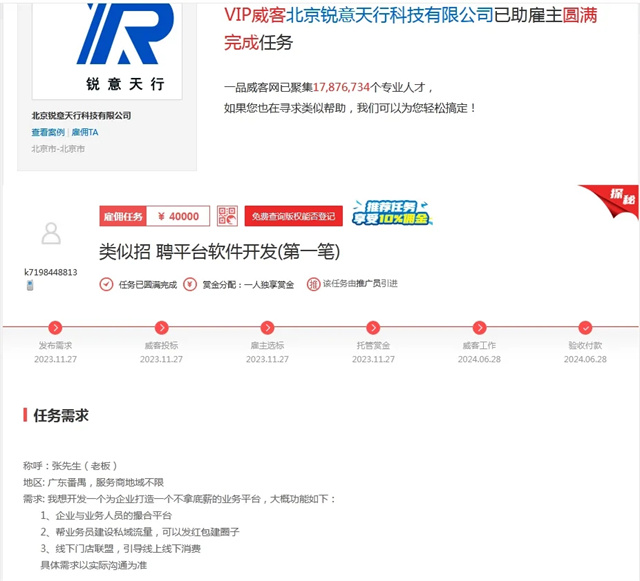Viewport: 640px width, 581px height.
Task: Open the 推荐任务享受10%佣金 banner
Action: click(391, 213)
